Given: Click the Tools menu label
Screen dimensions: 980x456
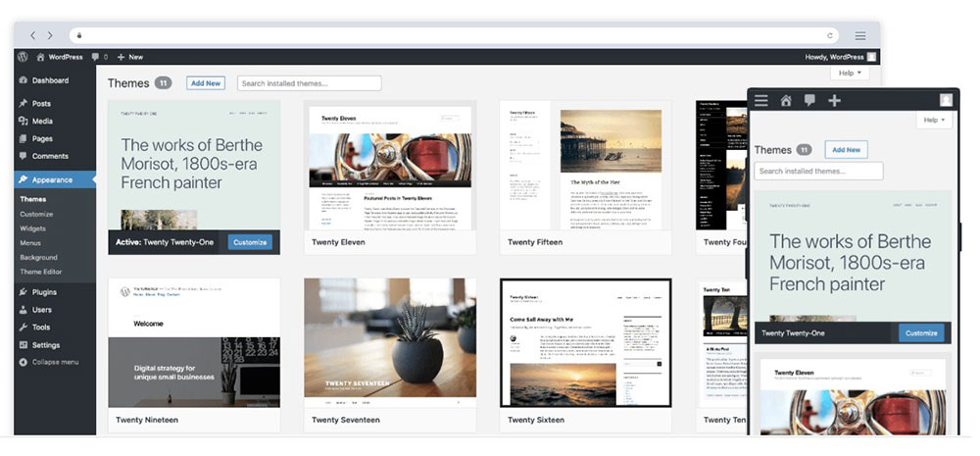Looking at the screenshot, I should click(41, 328).
